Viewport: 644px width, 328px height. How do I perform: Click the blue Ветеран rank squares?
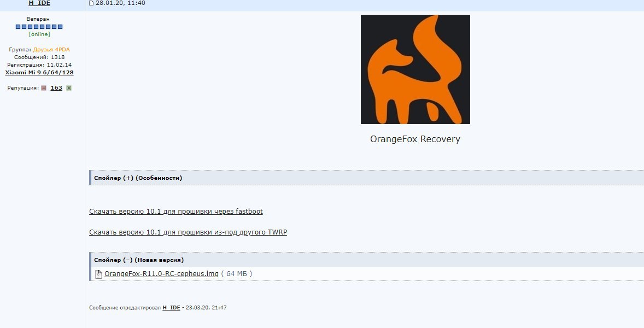point(39,27)
